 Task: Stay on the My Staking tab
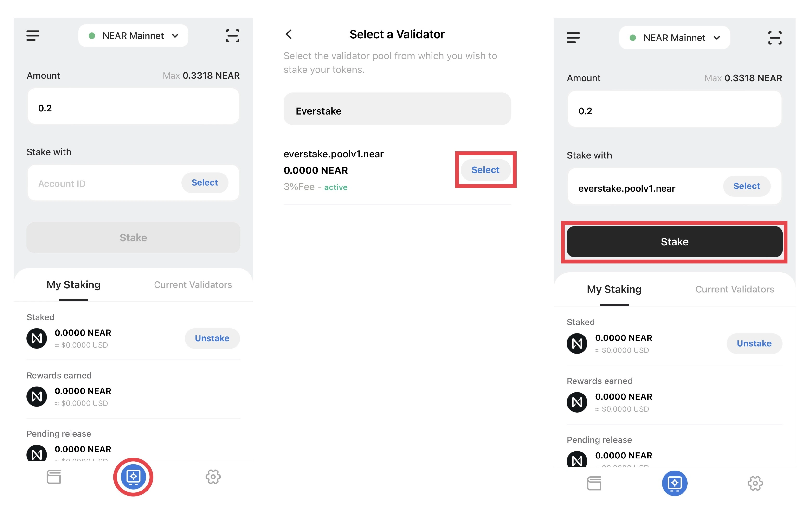73,284
